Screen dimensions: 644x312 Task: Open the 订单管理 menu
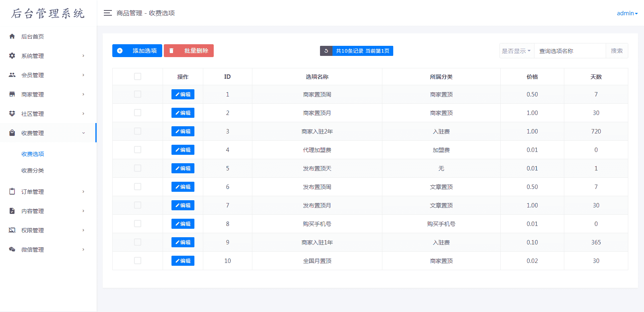click(x=48, y=191)
